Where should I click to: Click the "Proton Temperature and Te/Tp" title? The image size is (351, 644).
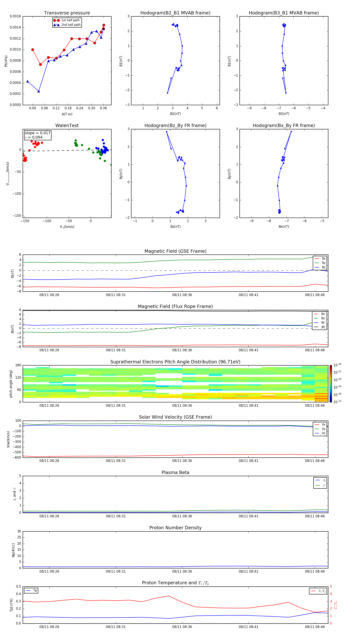pyautogui.click(x=175, y=583)
